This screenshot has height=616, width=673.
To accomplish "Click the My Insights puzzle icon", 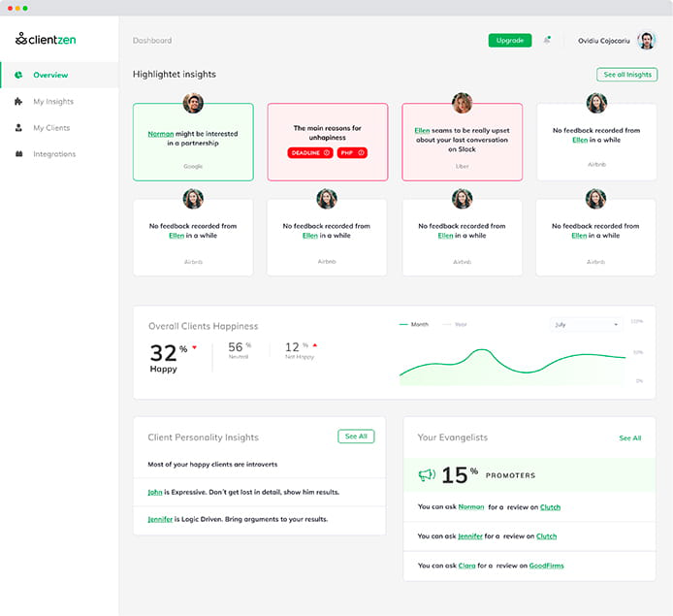I will pyautogui.click(x=18, y=101).
